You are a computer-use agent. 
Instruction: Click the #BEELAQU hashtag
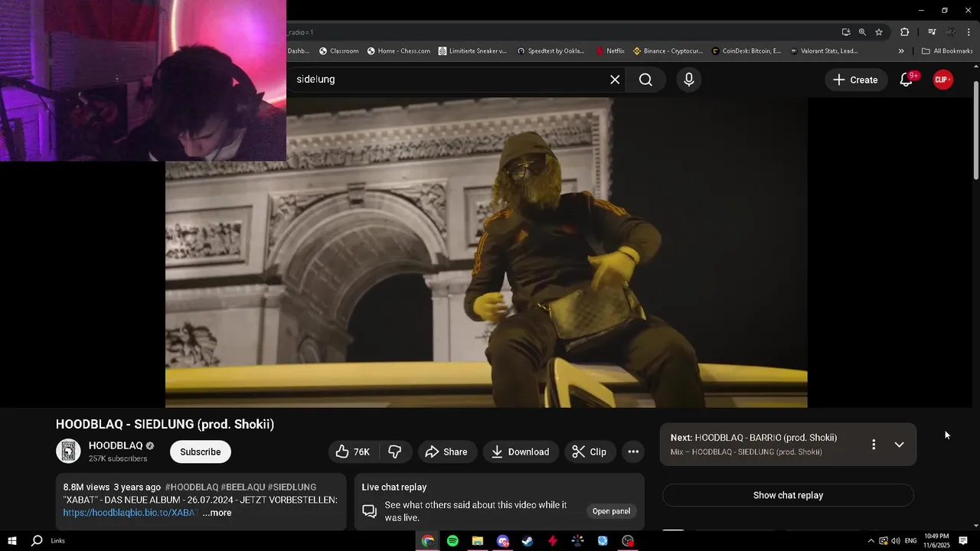[243, 487]
